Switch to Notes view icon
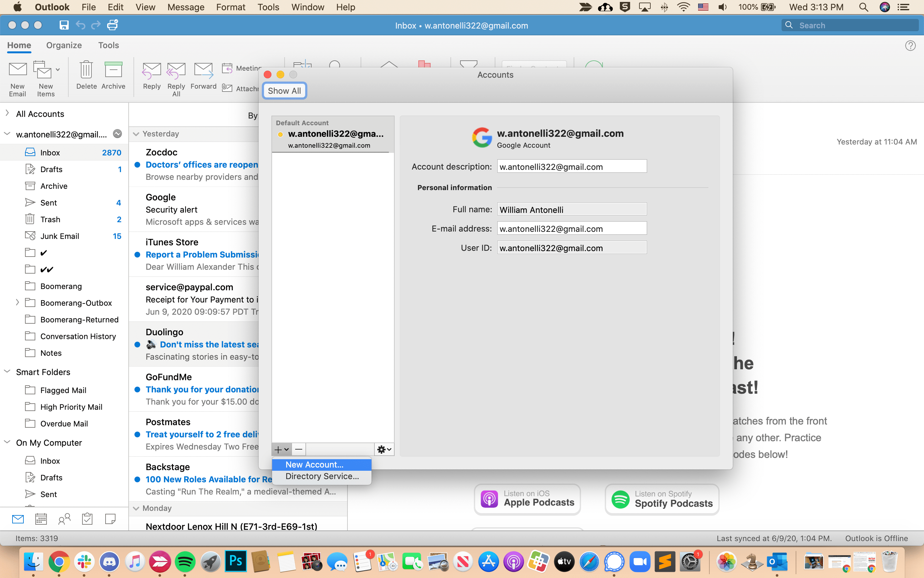Screen dimensions: 924x578 click(110, 519)
